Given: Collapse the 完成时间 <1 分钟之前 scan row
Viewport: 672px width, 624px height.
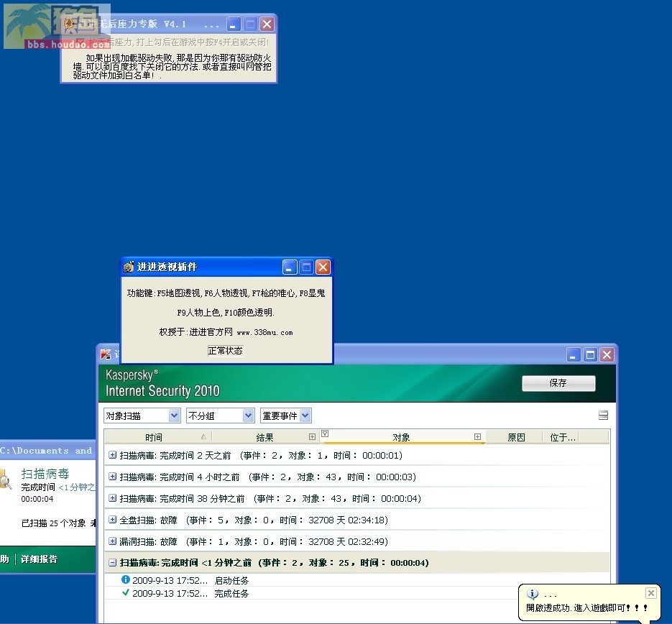Looking at the screenshot, I should point(112,563).
